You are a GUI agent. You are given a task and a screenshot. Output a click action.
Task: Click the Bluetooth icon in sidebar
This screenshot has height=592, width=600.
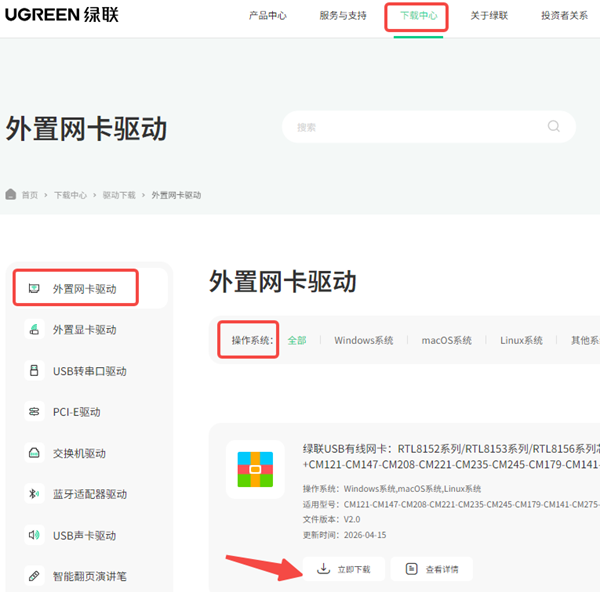34,494
